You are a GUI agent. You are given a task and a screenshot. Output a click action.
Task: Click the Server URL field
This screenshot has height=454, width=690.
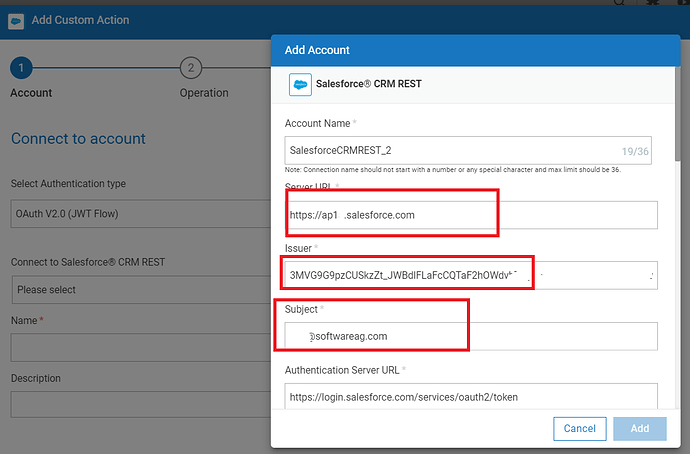pyautogui.click(x=470, y=215)
